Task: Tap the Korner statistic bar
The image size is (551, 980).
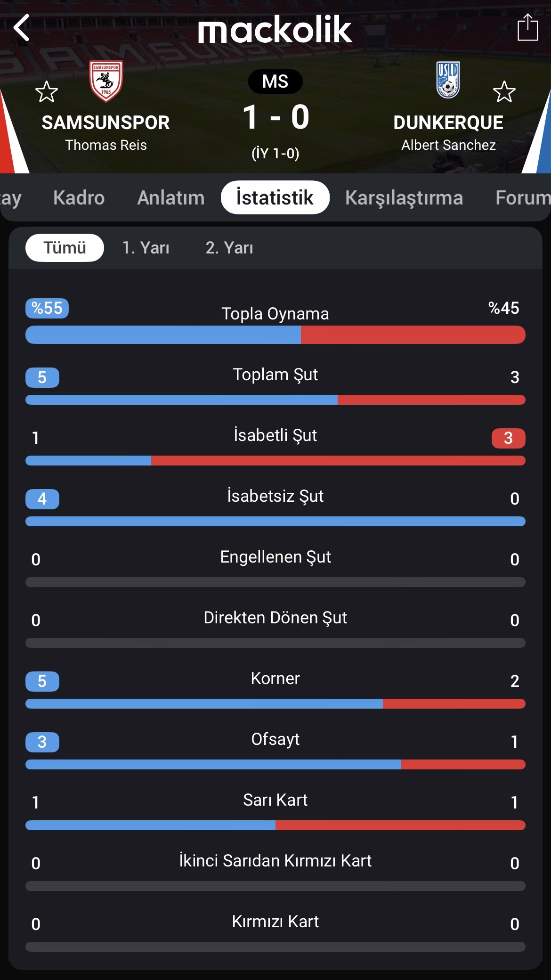Action: 275,703
